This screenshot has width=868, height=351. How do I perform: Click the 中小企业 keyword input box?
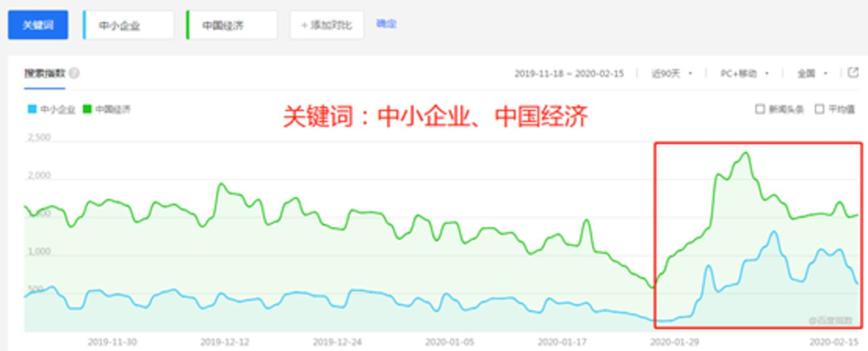129,25
